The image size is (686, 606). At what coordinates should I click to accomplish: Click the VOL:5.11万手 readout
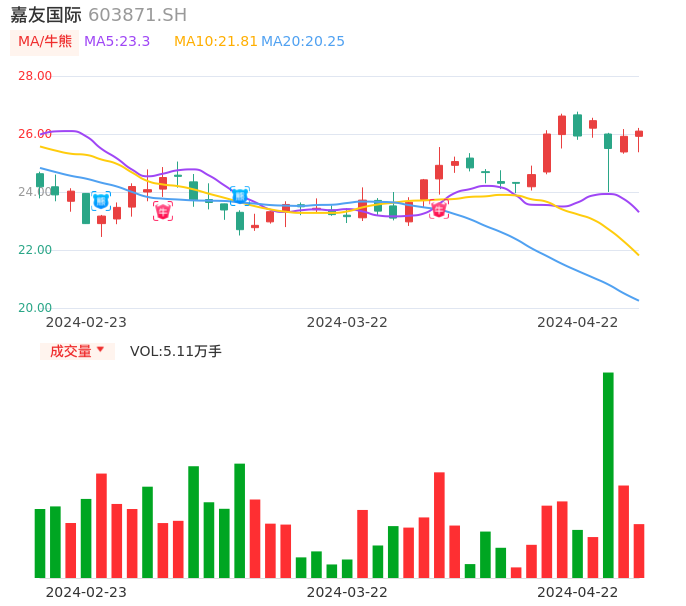click(x=176, y=351)
